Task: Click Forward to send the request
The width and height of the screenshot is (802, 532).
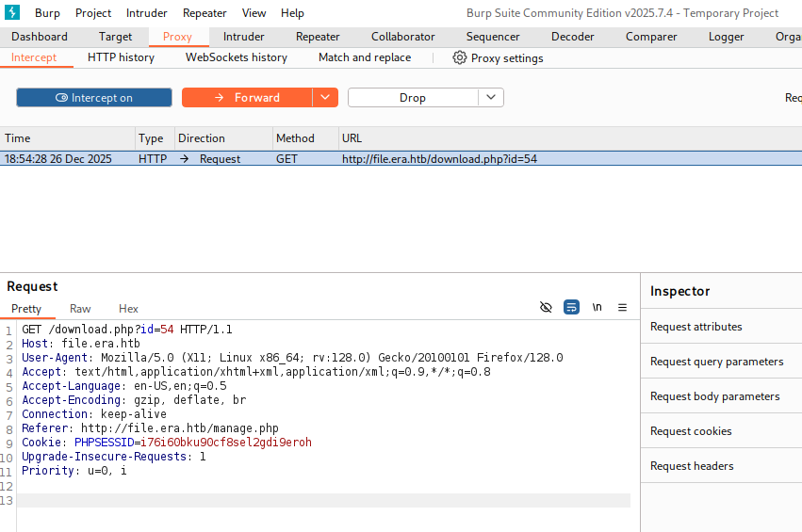Action: (247, 98)
